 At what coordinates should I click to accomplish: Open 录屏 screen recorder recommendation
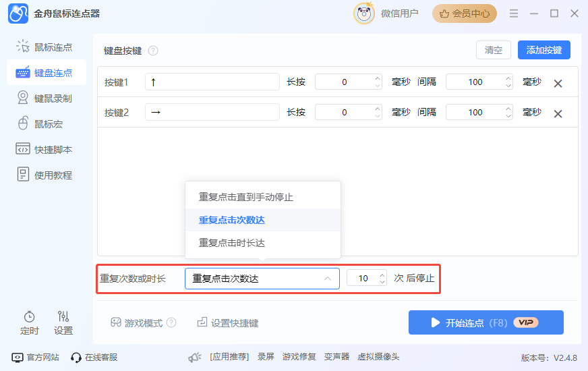266,357
